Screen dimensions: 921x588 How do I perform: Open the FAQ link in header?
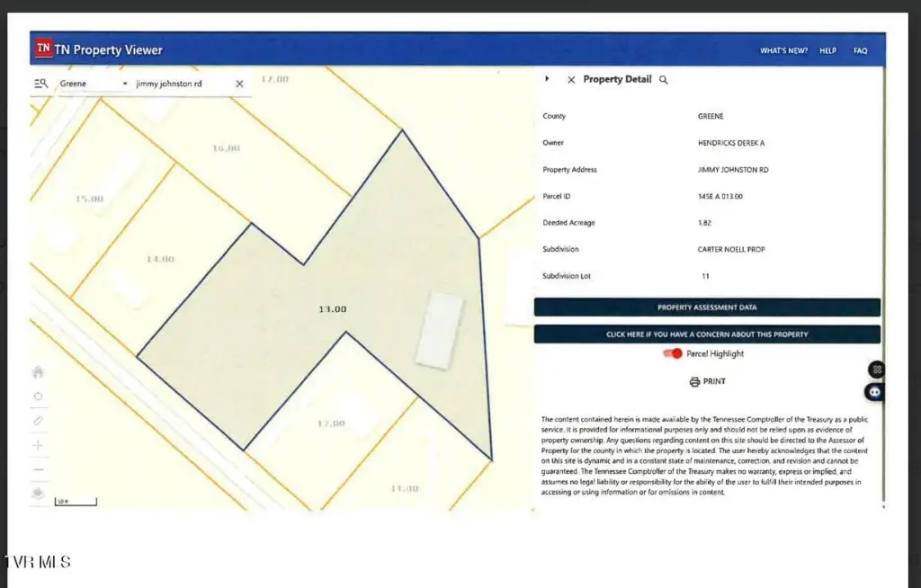coord(860,51)
